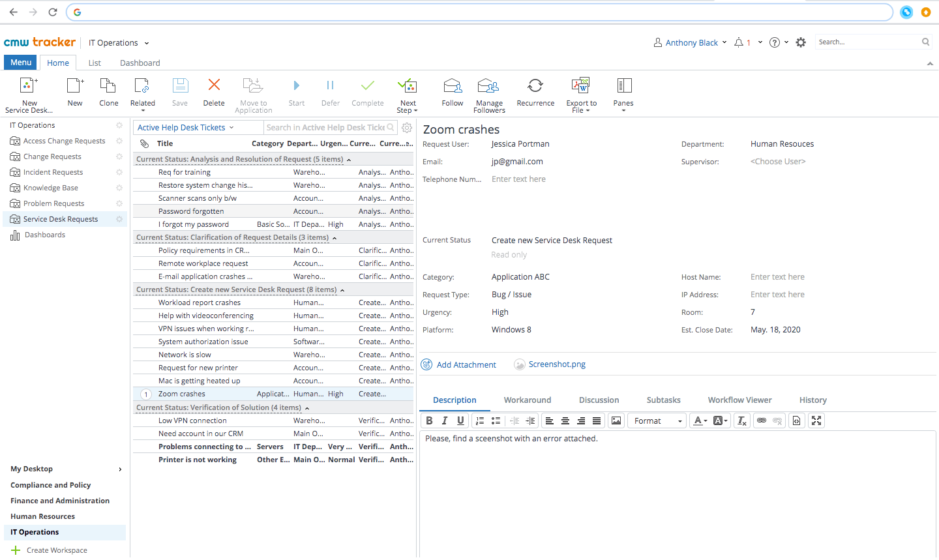Open the Discussion tab
Image resolution: width=939 pixels, height=560 pixels.
[x=599, y=400]
